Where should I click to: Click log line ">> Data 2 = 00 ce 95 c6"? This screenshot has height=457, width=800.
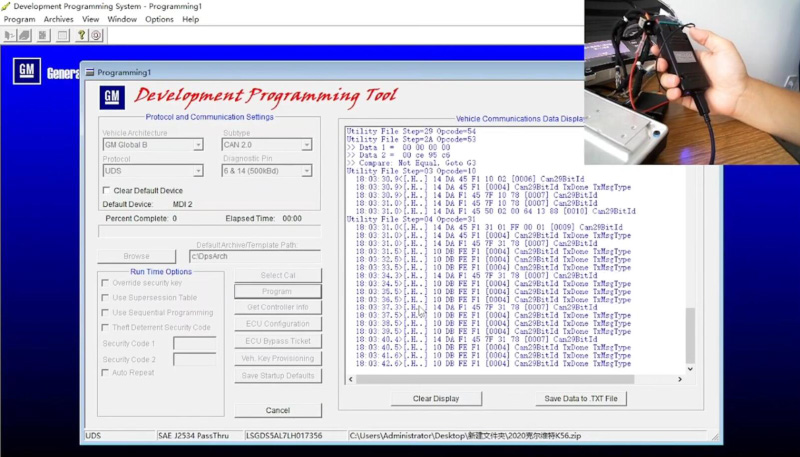(398, 155)
